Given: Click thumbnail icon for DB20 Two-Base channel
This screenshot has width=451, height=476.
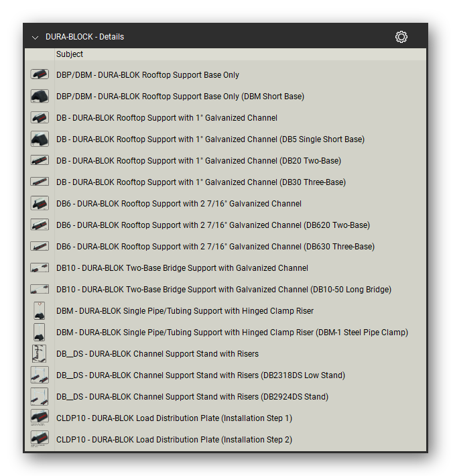Looking at the screenshot, I should click(40, 160).
